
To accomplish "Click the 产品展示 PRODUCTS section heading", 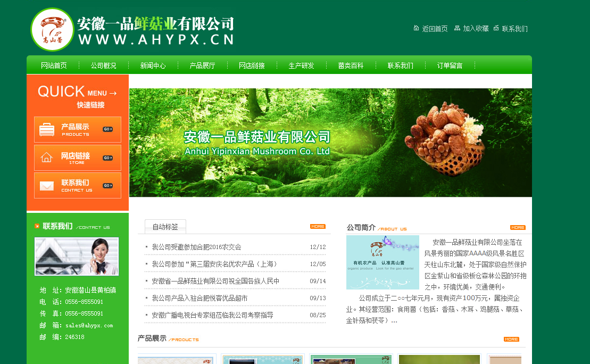I will click(x=168, y=338).
